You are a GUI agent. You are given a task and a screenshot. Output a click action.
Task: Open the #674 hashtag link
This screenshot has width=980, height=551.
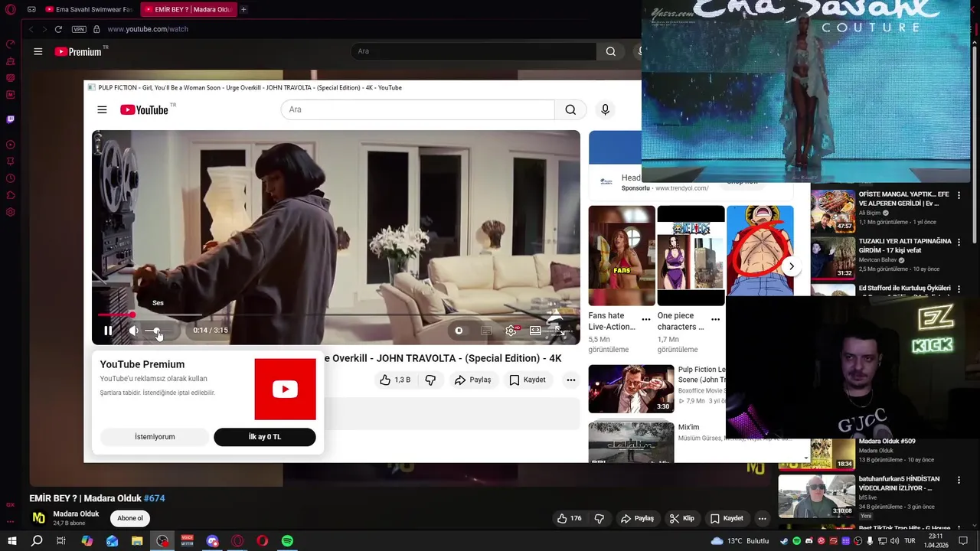[154, 498]
